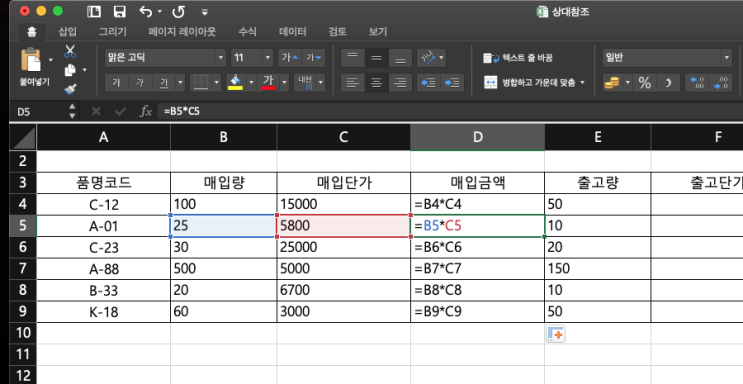Click the 텍스트 줄 바꿈 wrap text button

[x=518, y=58]
